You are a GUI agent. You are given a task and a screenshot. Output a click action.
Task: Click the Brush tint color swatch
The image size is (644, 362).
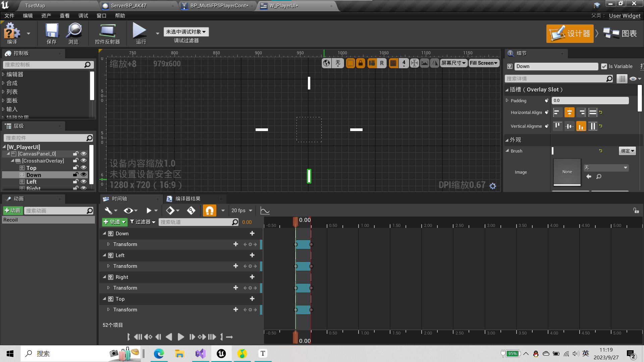pos(553,151)
